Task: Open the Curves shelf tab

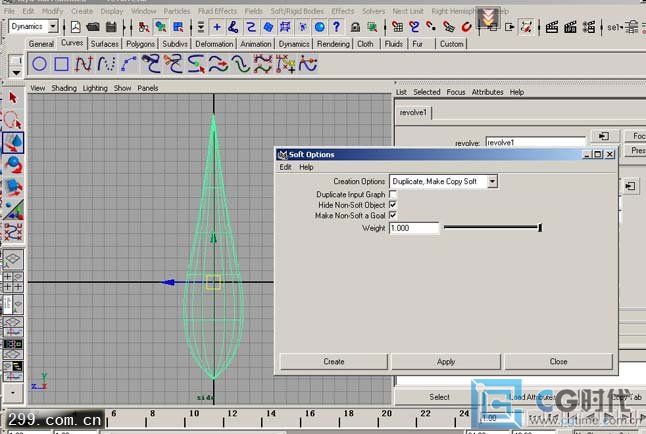Action: (72, 43)
